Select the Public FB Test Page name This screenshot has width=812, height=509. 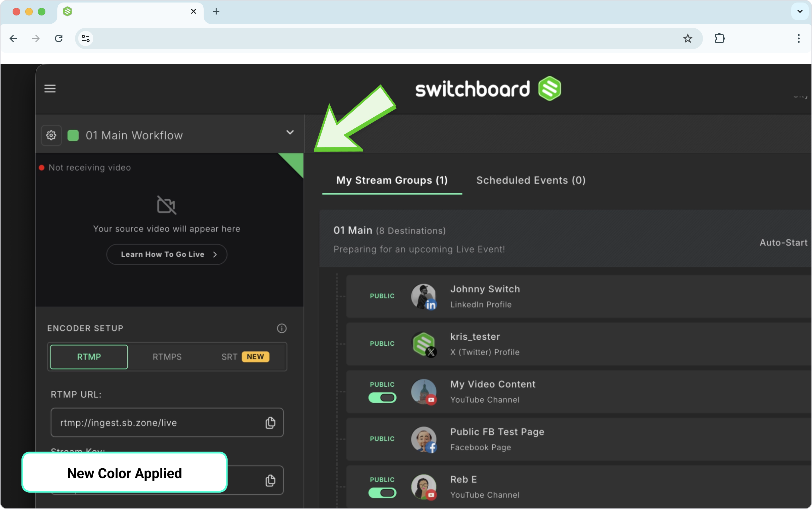click(497, 432)
